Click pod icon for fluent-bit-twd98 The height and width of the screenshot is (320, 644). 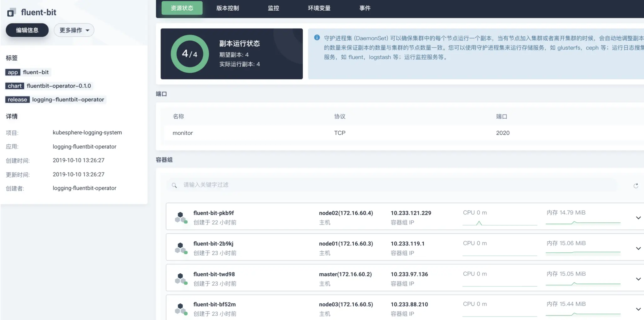pyautogui.click(x=181, y=278)
